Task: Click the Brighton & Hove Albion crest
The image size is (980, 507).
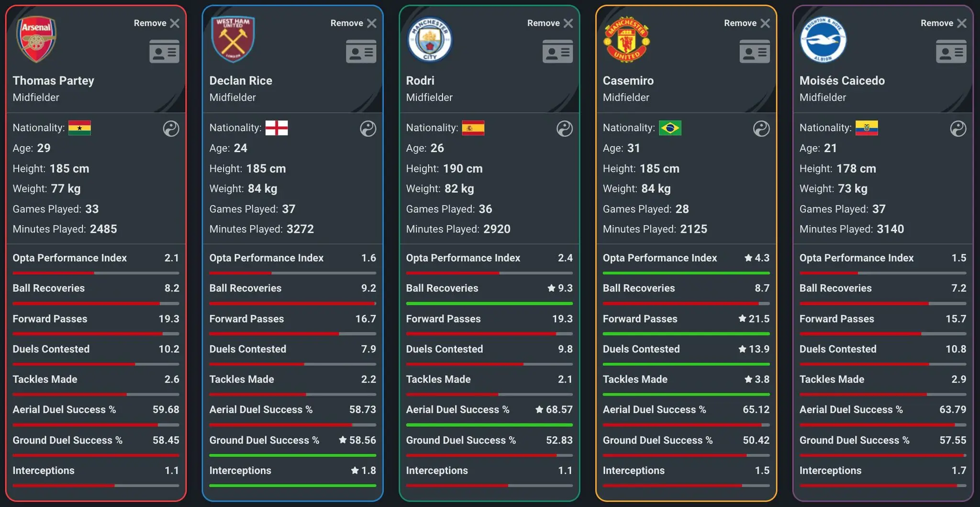Action: tap(823, 40)
